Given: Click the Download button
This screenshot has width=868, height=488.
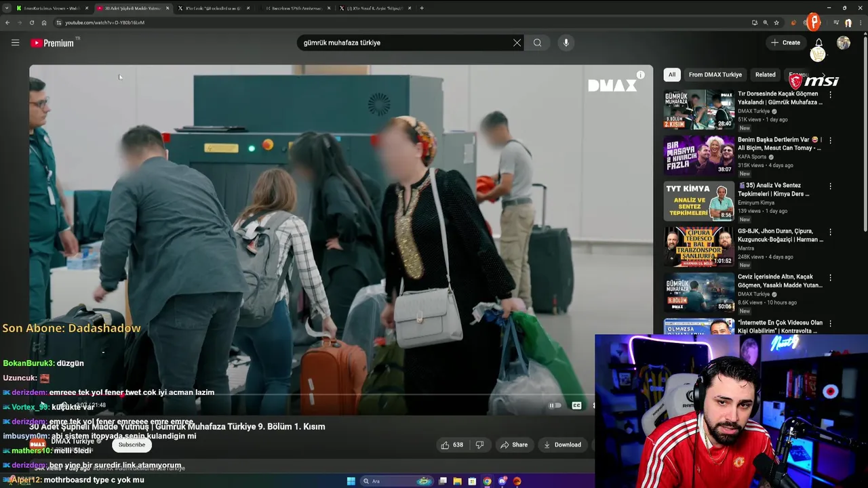Looking at the screenshot, I should tap(562, 445).
